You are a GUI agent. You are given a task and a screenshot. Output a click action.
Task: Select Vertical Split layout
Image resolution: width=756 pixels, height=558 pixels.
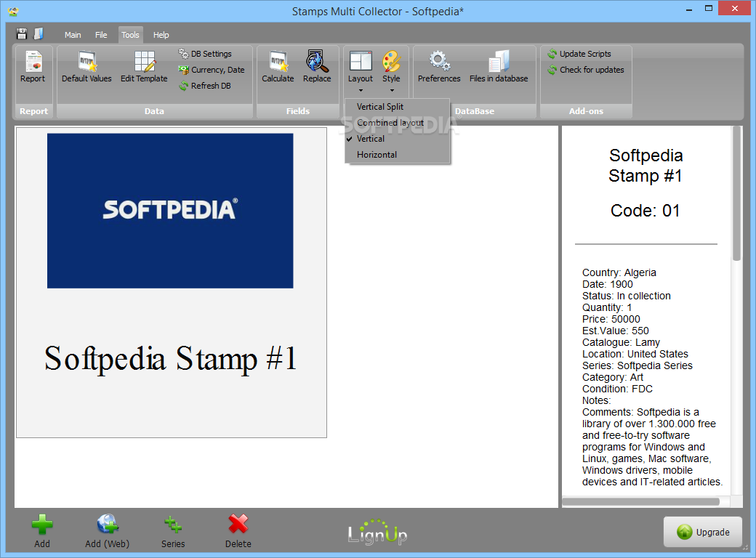pyautogui.click(x=398, y=107)
